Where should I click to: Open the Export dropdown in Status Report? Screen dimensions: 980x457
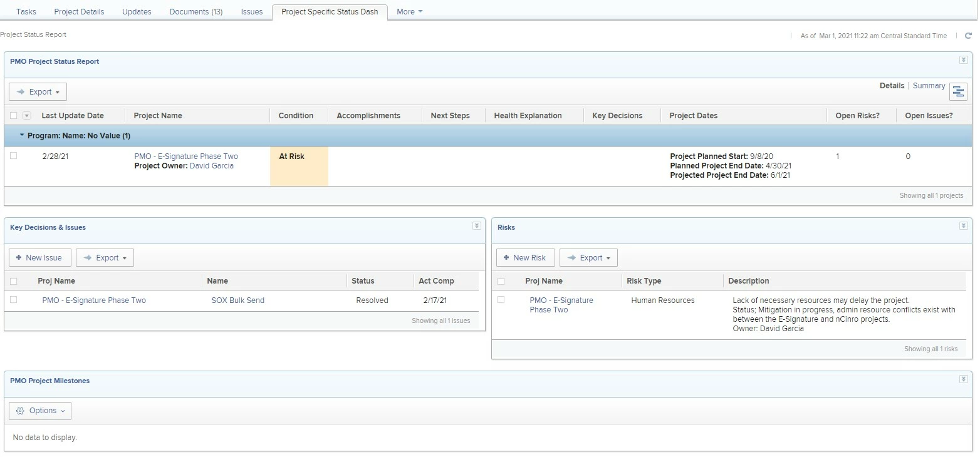click(38, 92)
